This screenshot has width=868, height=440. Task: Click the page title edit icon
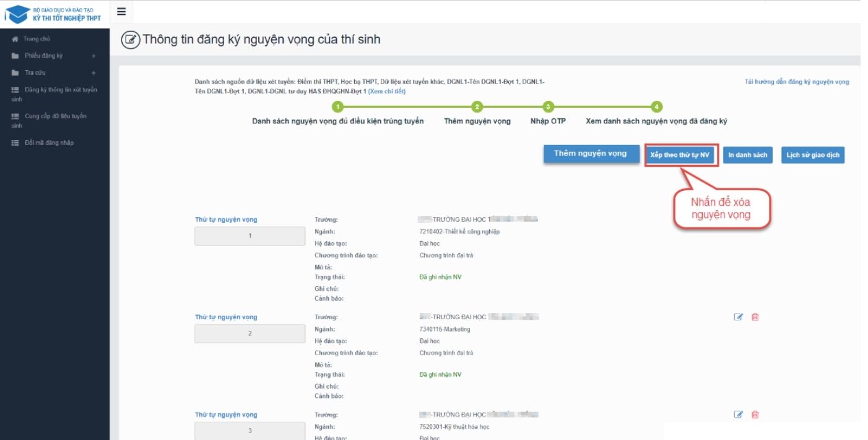click(130, 40)
